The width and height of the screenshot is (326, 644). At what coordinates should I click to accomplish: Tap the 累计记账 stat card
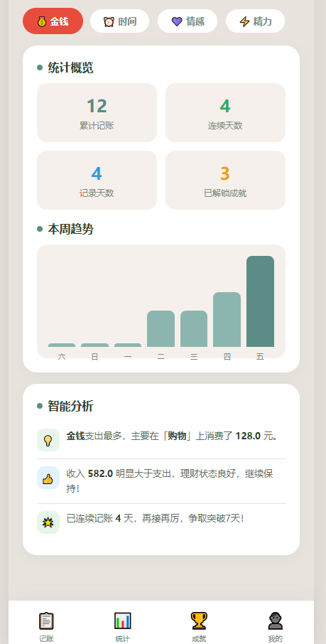tap(97, 113)
